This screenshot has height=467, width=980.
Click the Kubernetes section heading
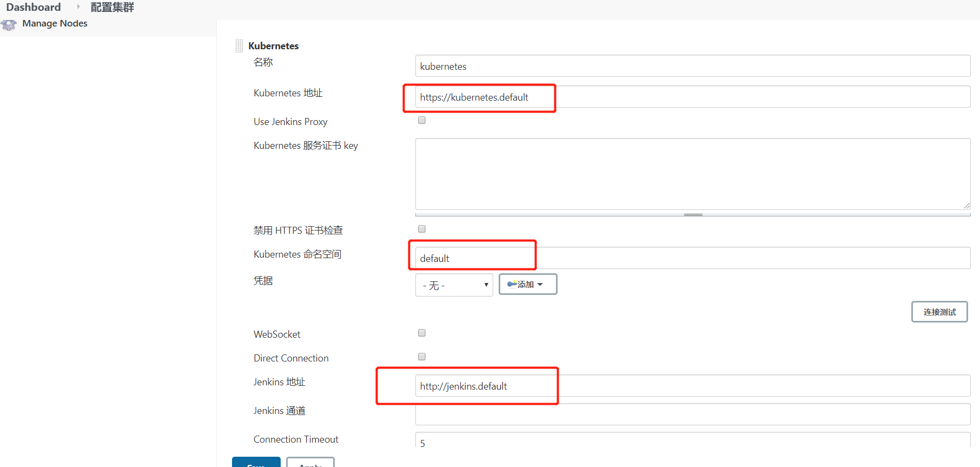(x=273, y=46)
